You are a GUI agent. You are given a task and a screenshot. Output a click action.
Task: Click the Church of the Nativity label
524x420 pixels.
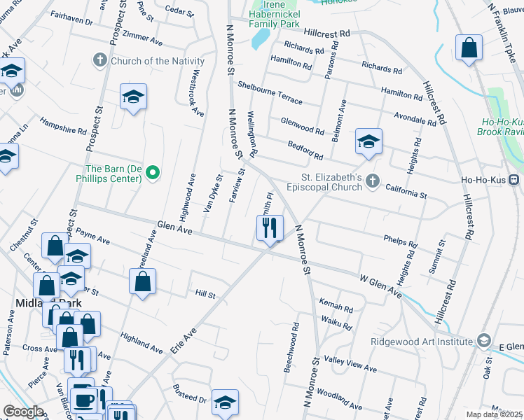(x=158, y=61)
